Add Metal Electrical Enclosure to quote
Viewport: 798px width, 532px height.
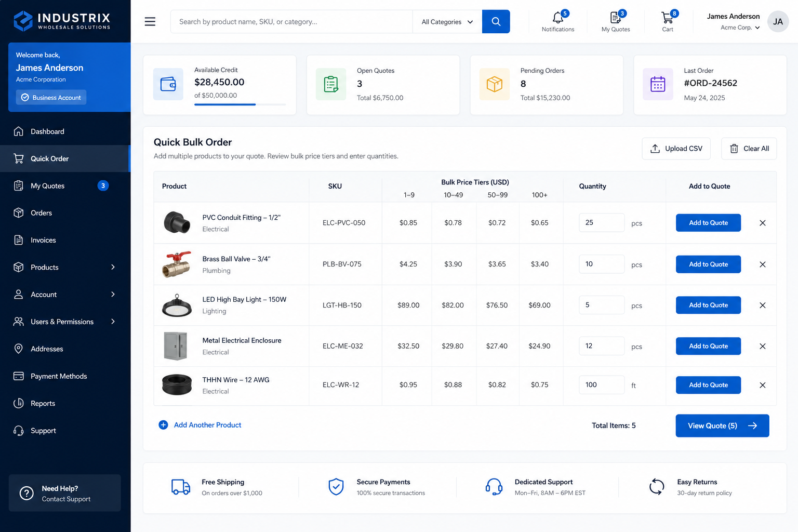pyautogui.click(x=708, y=346)
